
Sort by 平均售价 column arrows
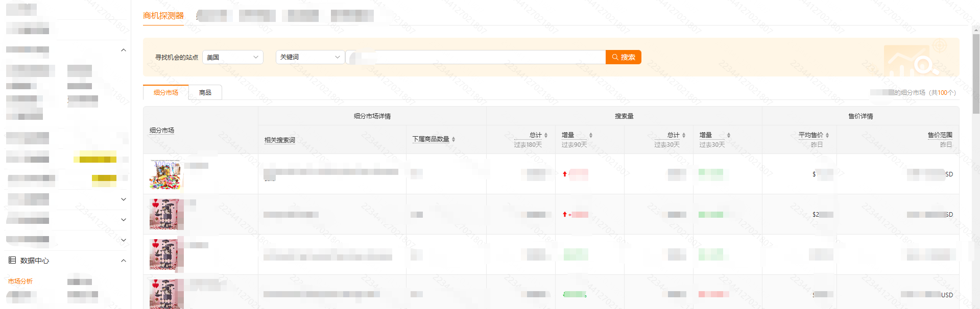pos(827,135)
